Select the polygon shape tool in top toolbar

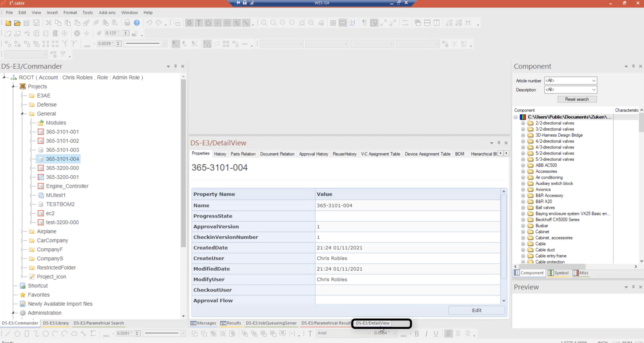(208, 23)
